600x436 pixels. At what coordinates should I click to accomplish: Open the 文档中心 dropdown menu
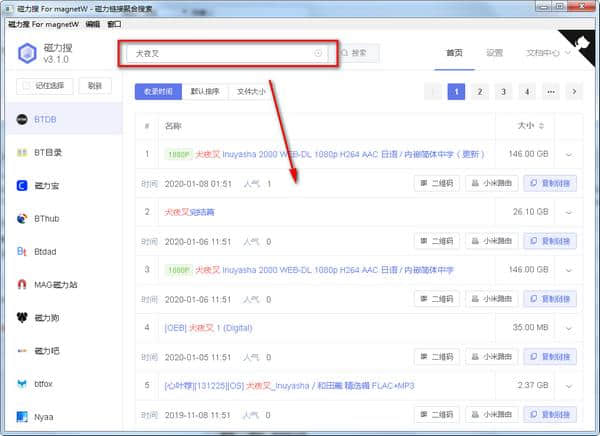548,53
